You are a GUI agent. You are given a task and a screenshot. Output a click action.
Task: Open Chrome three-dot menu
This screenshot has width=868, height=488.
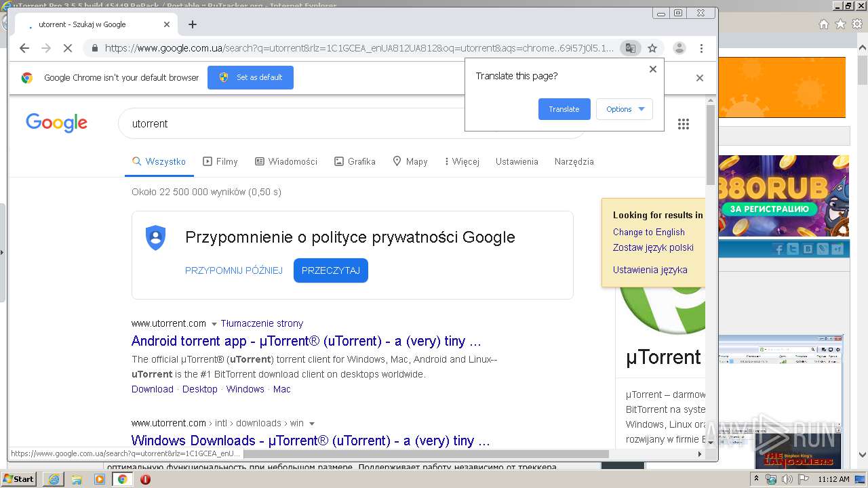701,48
